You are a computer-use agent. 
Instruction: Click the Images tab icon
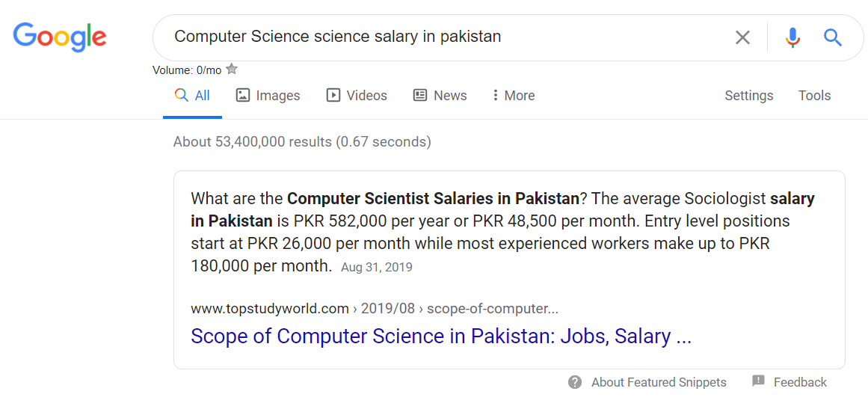242,95
